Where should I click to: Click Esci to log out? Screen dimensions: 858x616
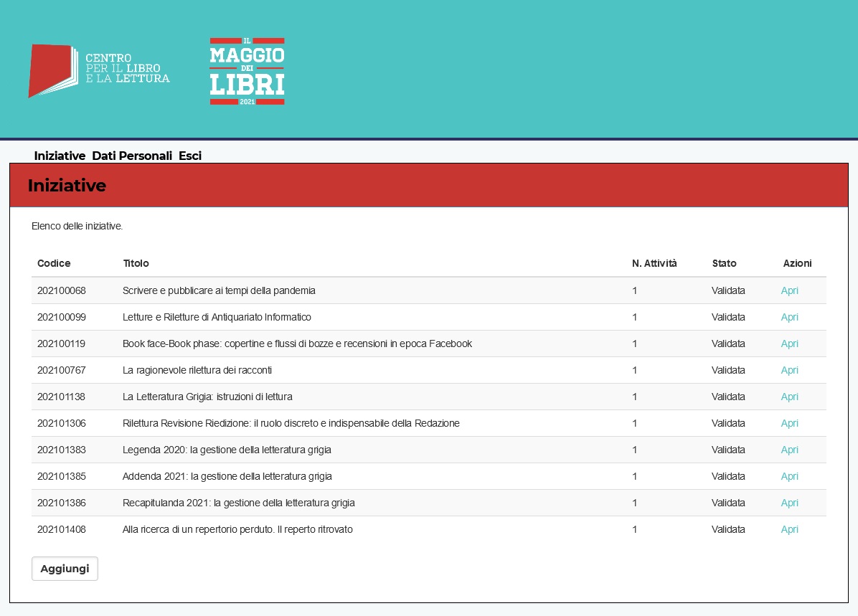(x=190, y=156)
